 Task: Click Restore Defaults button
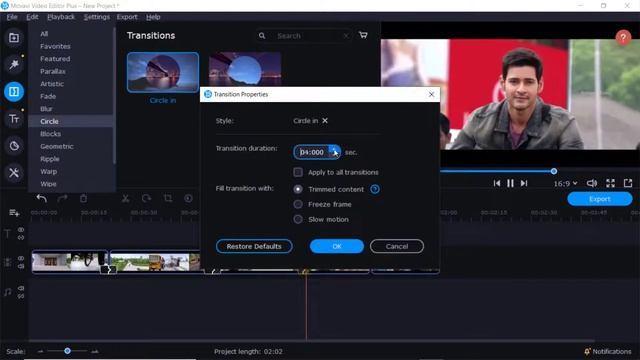[x=254, y=246]
